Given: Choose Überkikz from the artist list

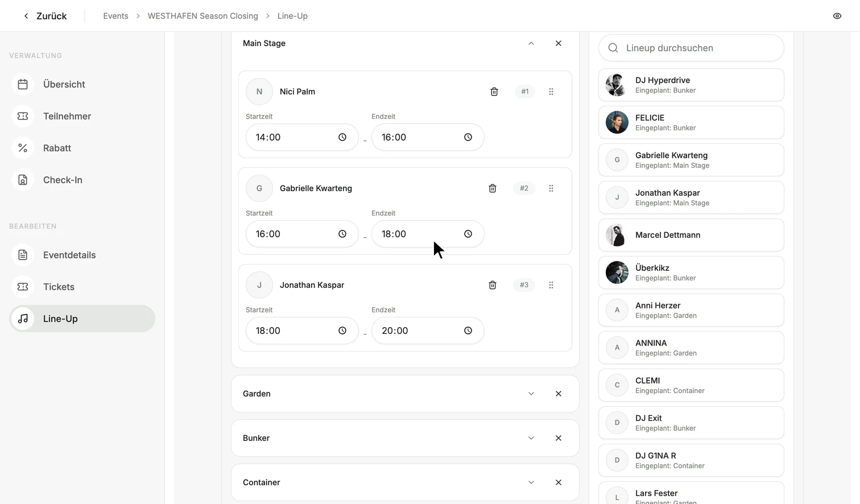Looking at the screenshot, I should [691, 272].
